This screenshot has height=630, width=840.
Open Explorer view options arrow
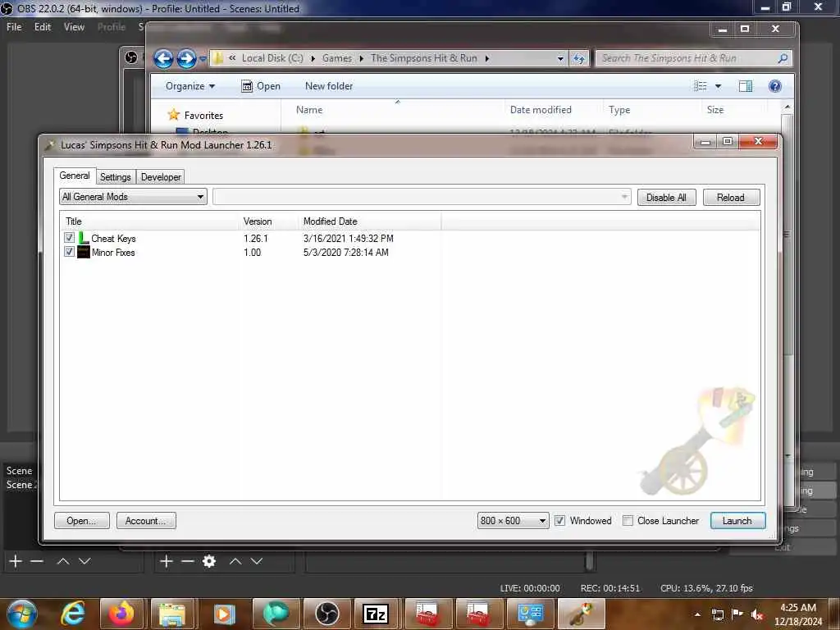pos(718,86)
